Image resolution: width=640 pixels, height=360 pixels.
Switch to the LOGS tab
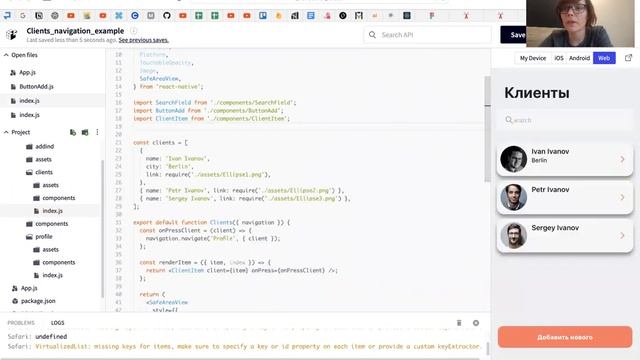tap(58, 323)
